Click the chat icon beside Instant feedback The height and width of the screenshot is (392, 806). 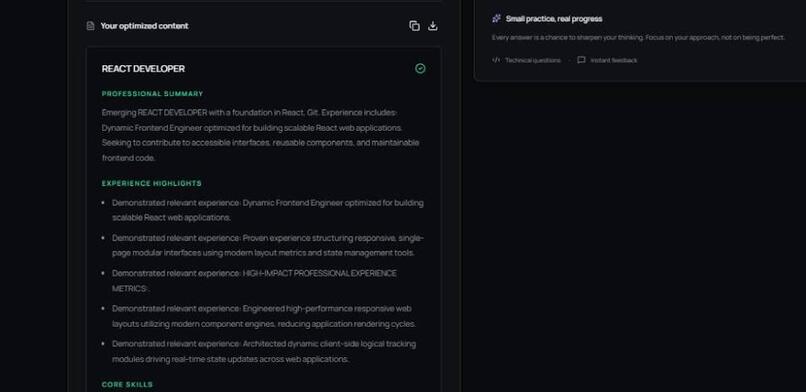tap(581, 60)
